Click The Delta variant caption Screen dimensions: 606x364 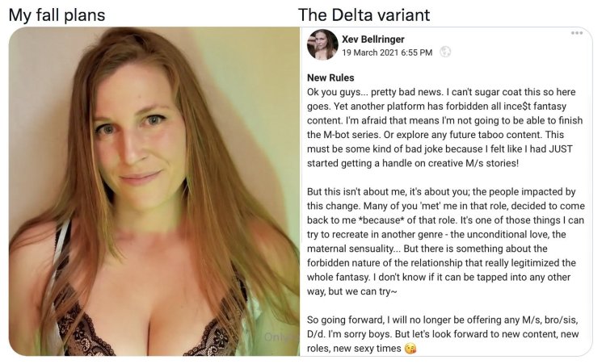(x=364, y=15)
